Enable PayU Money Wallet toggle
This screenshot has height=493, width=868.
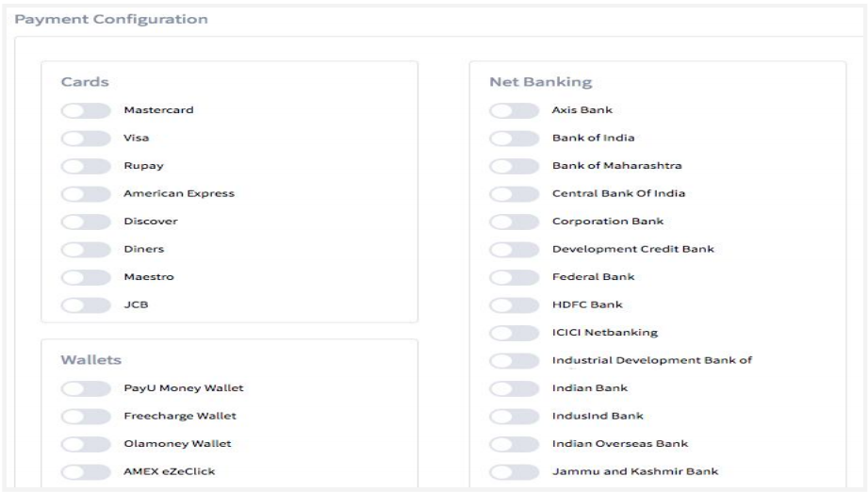86,389
